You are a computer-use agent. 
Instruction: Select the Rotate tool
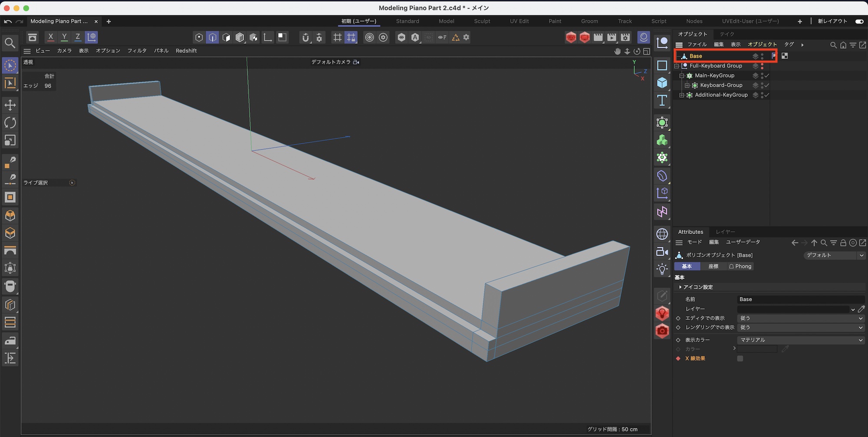tap(10, 123)
